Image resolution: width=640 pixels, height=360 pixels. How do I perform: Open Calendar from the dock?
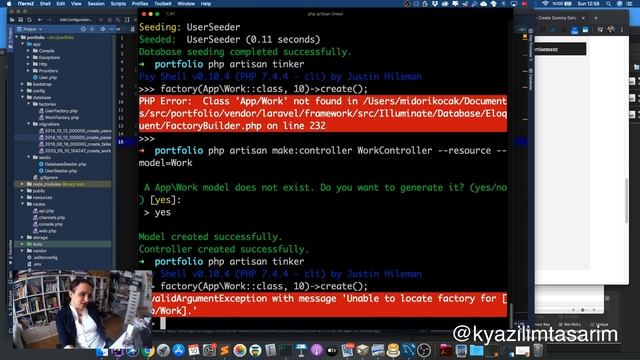(193, 350)
